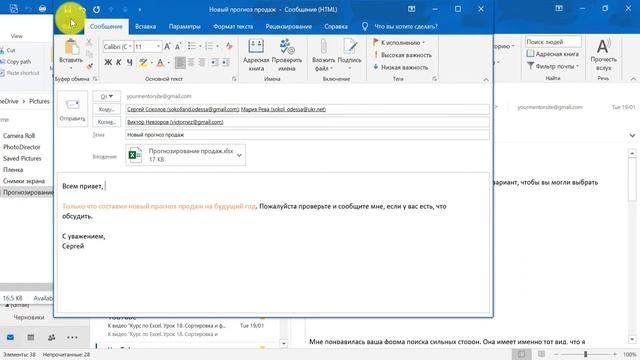The width and height of the screenshot is (640, 360).
Task: Click the subject field 'Новый прогноз продаж'
Action: [x=307, y=135]
